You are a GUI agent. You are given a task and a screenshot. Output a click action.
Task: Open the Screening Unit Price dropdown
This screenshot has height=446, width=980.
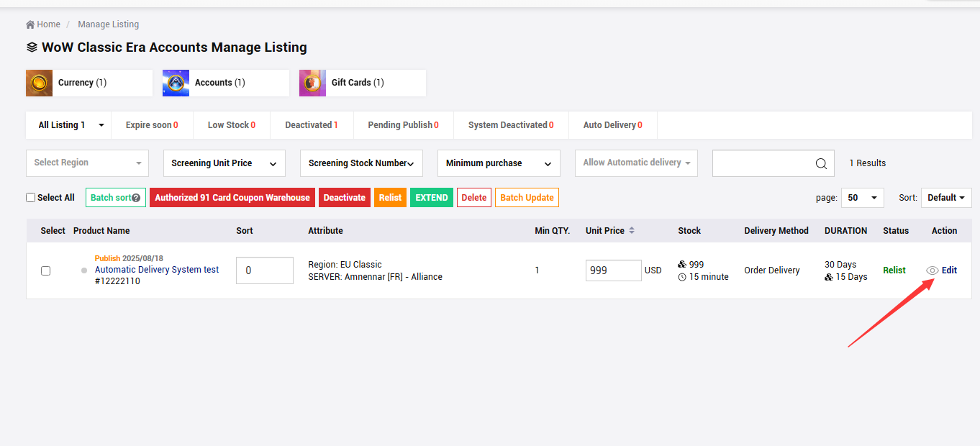click(224, 163)
